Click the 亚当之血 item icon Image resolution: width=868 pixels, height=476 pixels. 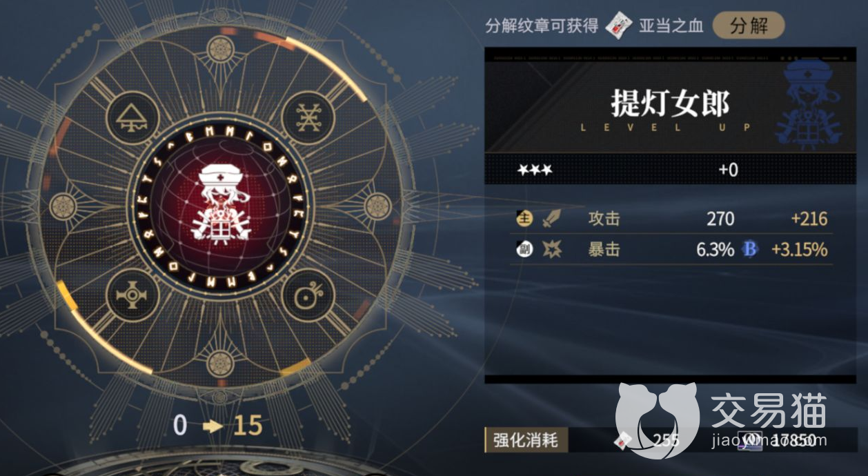click(x=618, y=26)
